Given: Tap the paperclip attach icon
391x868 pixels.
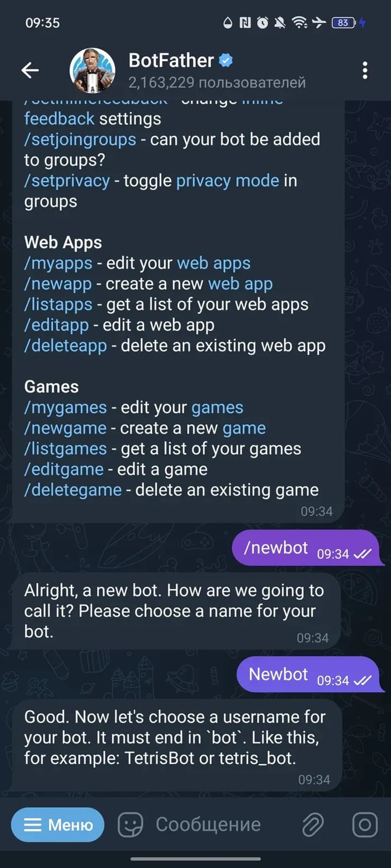Looking at the screenshot, I should [x=313, y=825].
